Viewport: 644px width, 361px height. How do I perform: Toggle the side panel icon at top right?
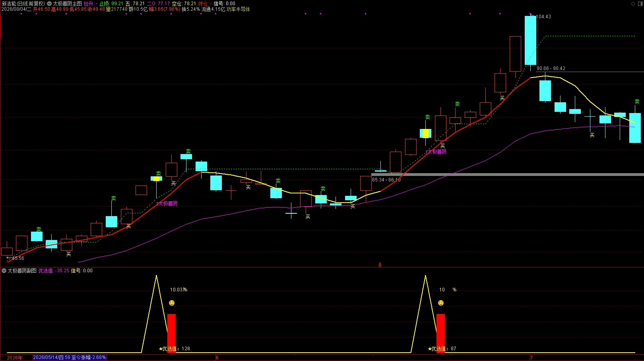(640, 4)
